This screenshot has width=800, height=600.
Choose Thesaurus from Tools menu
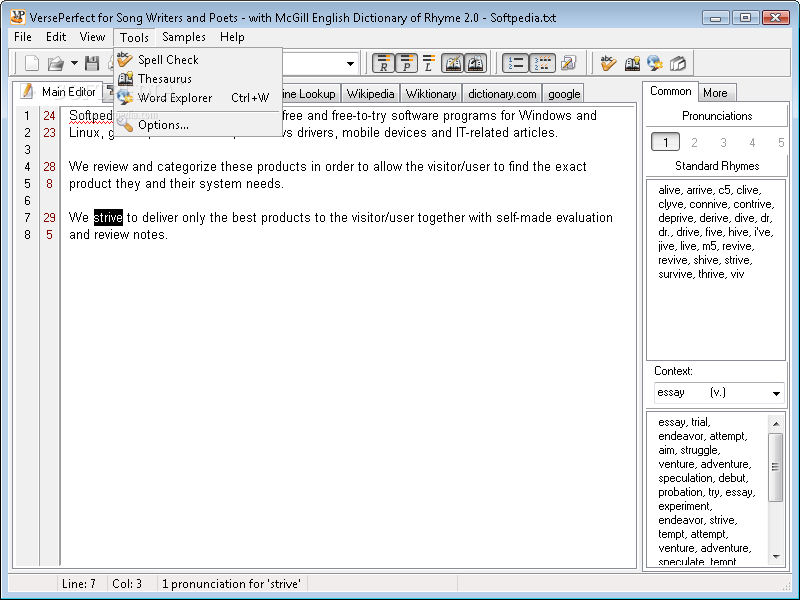pyautogui.click(x=198, y=79)
